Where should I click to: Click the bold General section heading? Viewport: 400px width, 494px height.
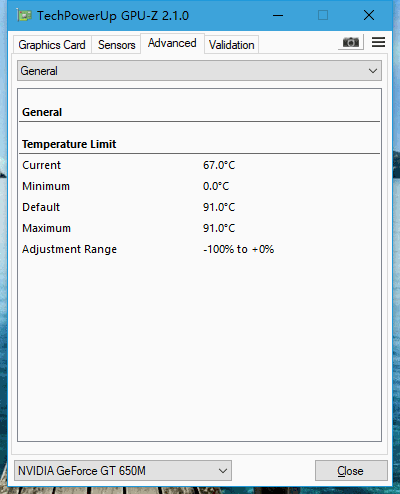(x=42, y=112)
